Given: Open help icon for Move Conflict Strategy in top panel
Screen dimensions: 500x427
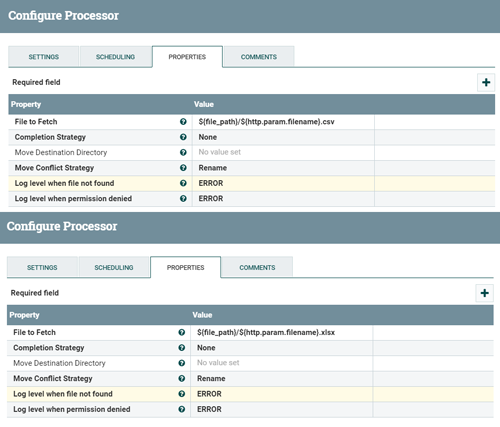Looking at the screenshot, I should point(183,168).
